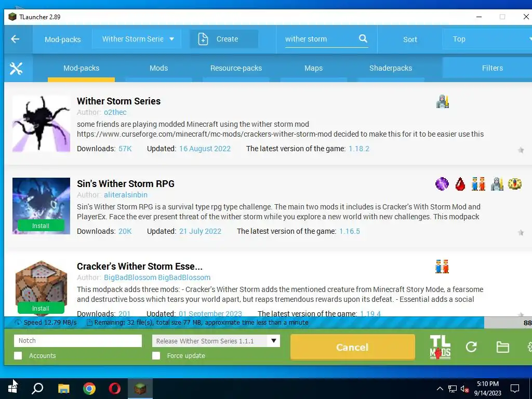Viewport: 532px width, 399px height.
Task: Click the 1.16.5 game version text
Action: tap(350, 231)
